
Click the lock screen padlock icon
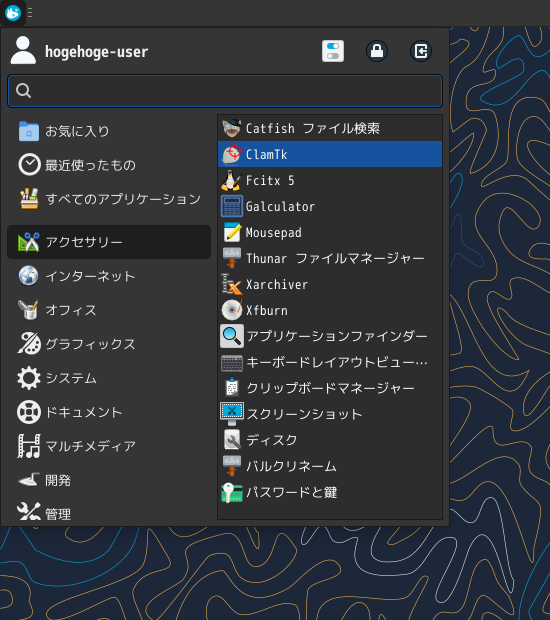pos(377,51)
